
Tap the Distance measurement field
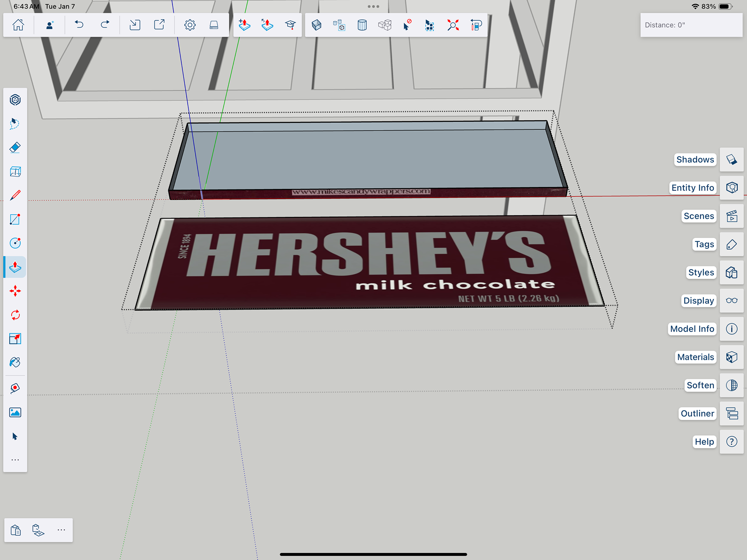[691, 25]
